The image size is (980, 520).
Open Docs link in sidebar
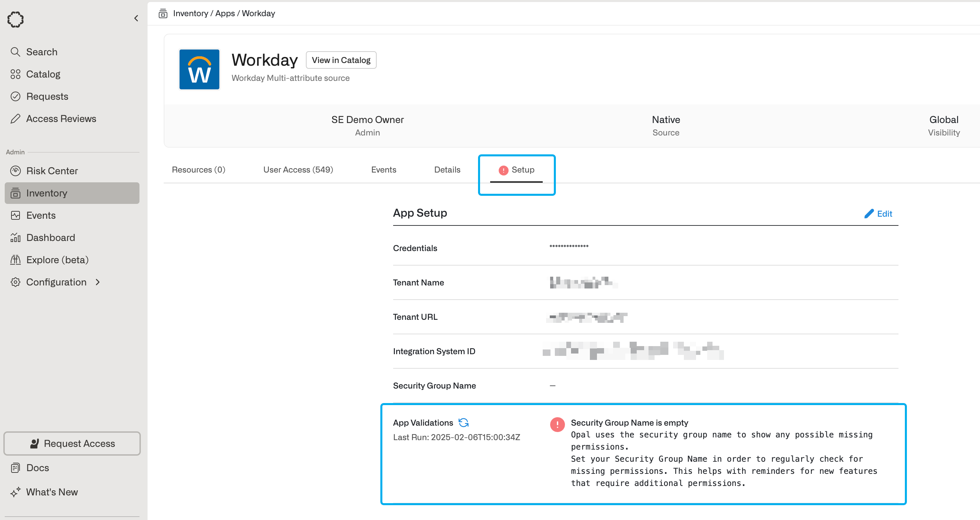point(37,468)
